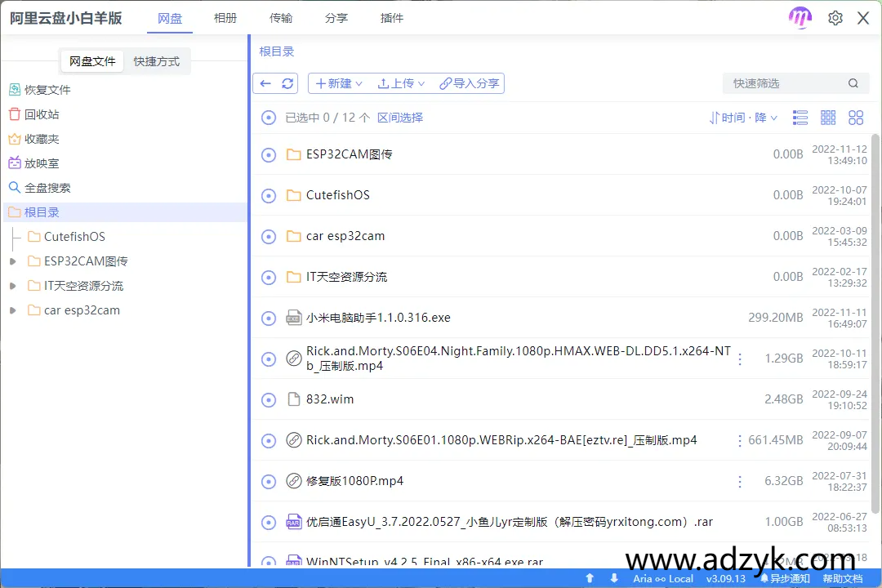
Task: Select the 832.wim file circle
Action: [x=269, y=399]
